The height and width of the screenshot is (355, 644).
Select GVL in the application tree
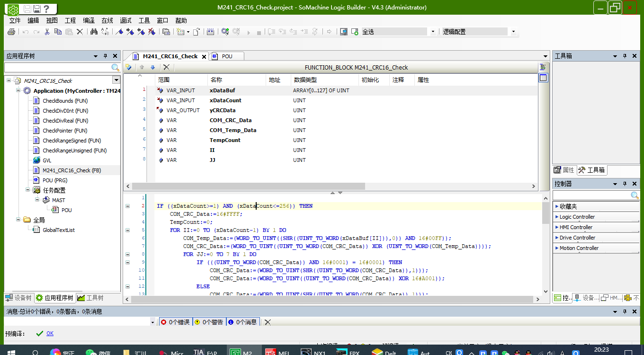(x=47, y=160)
